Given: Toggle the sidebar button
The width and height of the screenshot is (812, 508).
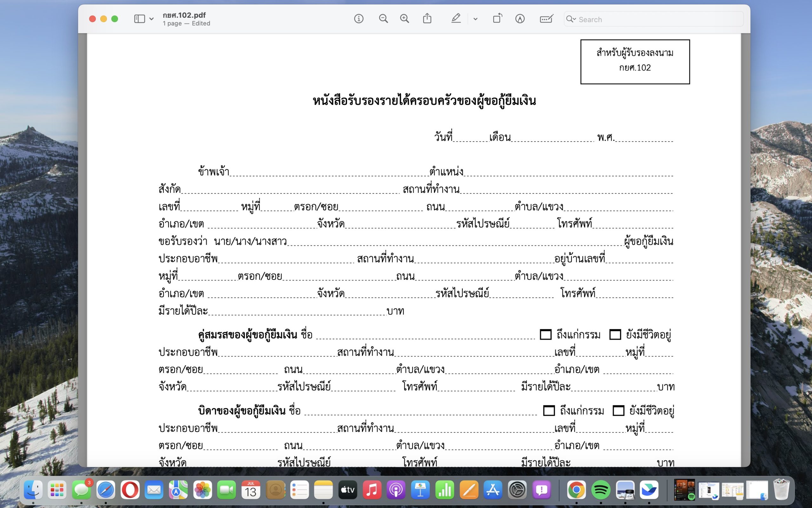Looking at the screenshot, I should click(x=140, y=19).
